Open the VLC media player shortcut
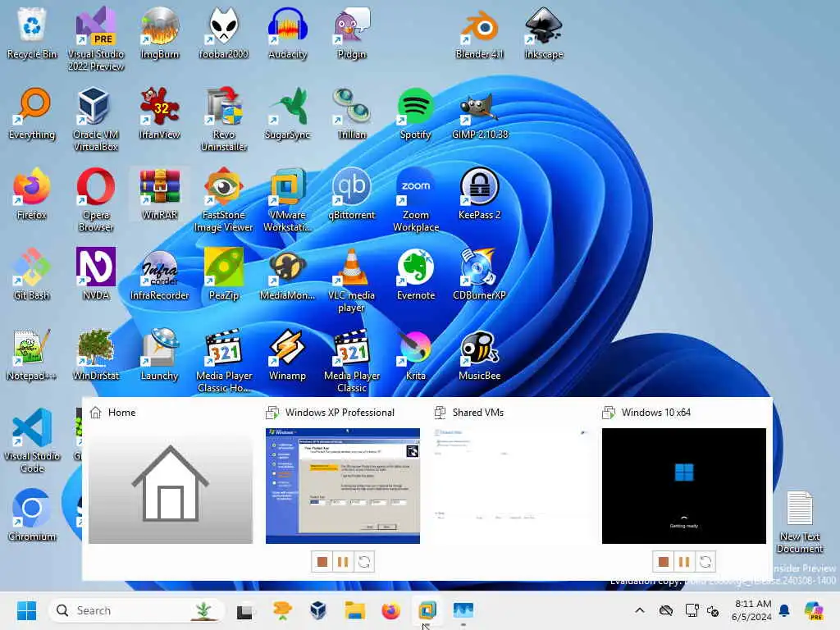 (x=351, y=280)
